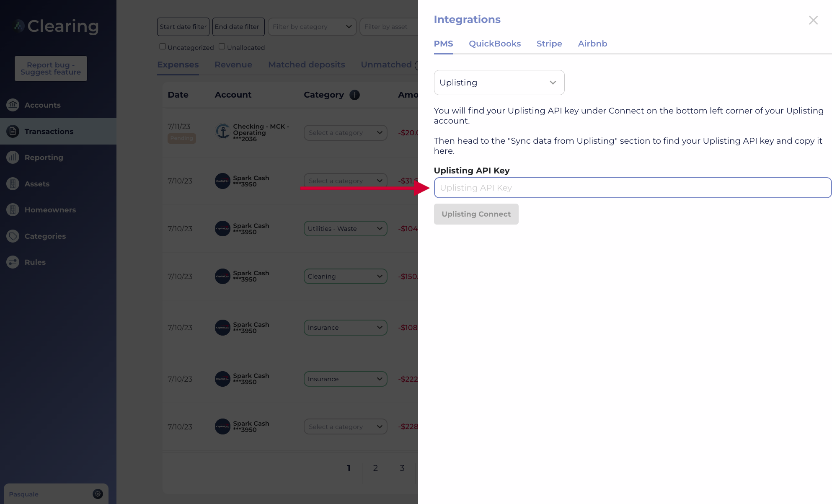Switch to the Airbnb tab

click(592, 44)
